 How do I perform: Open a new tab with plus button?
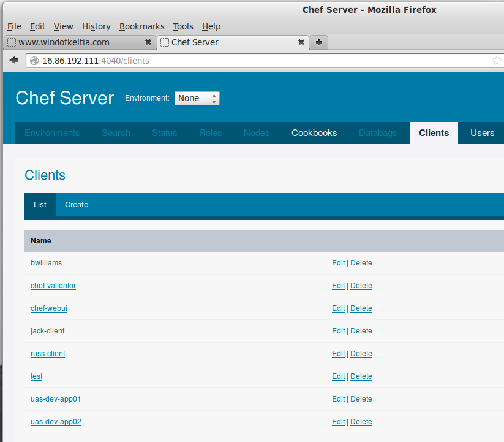pos(319,42)
